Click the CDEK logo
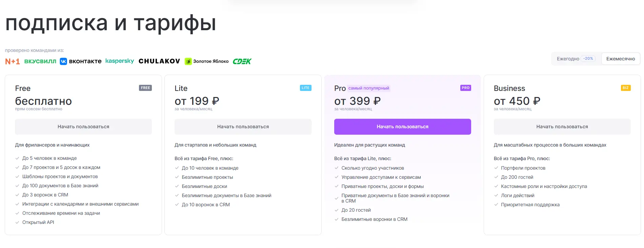 tap(242, 61)
